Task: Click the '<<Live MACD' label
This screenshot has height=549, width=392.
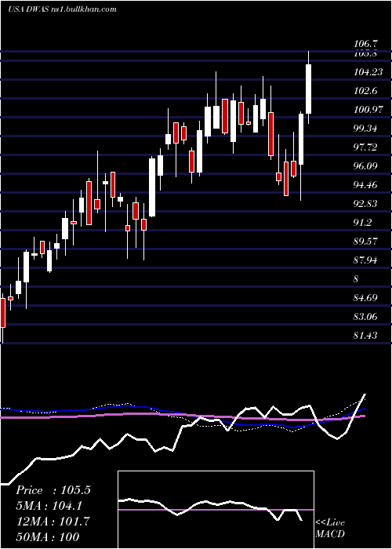Action: click(x=330, y=528)
